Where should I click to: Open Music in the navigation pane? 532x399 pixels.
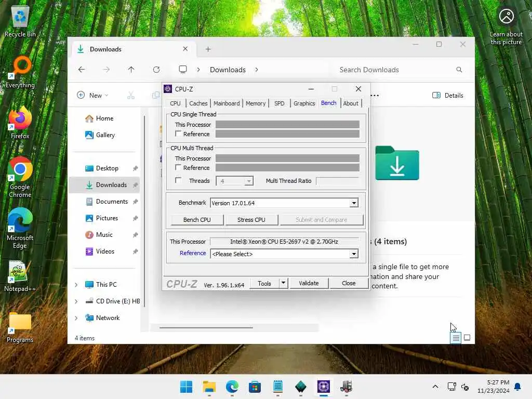(x=104, y=235)
